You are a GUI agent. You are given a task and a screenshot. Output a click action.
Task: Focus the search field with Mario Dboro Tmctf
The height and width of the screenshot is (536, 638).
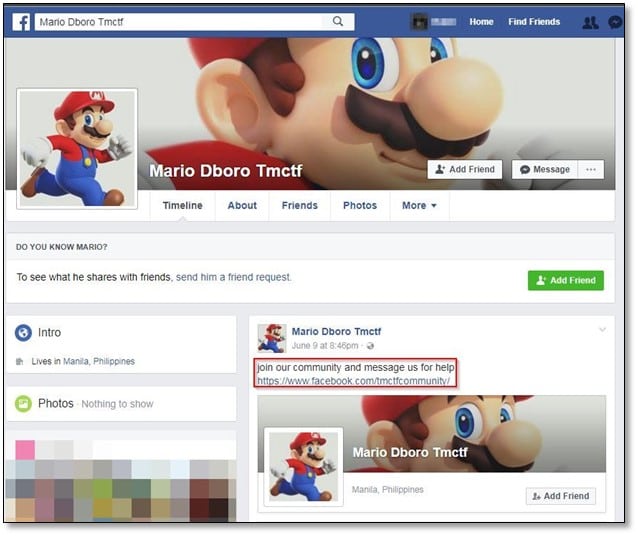tap(180, 21)
